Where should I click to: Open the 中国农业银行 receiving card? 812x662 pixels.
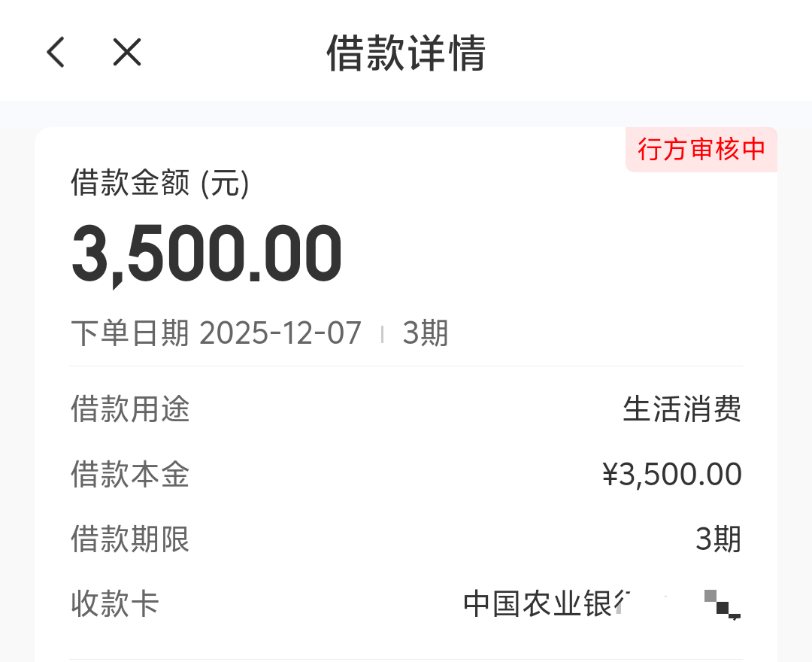[x=547, y=604]
